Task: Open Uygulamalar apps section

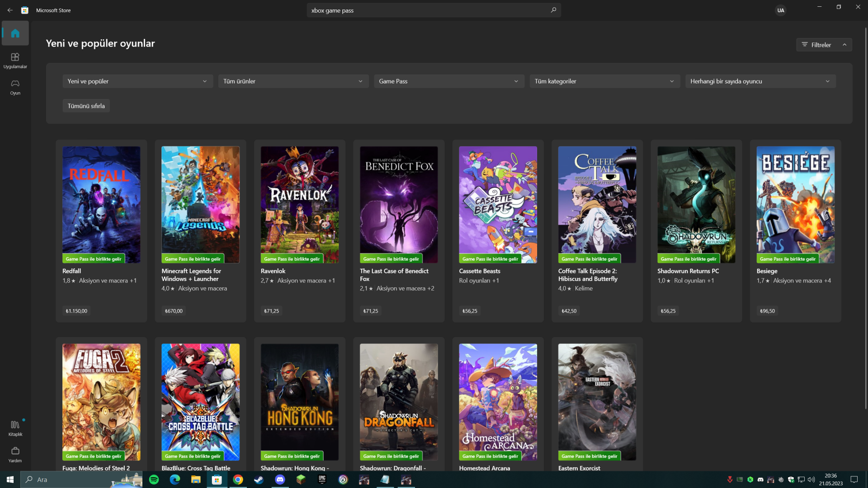Action: point(15,60)
